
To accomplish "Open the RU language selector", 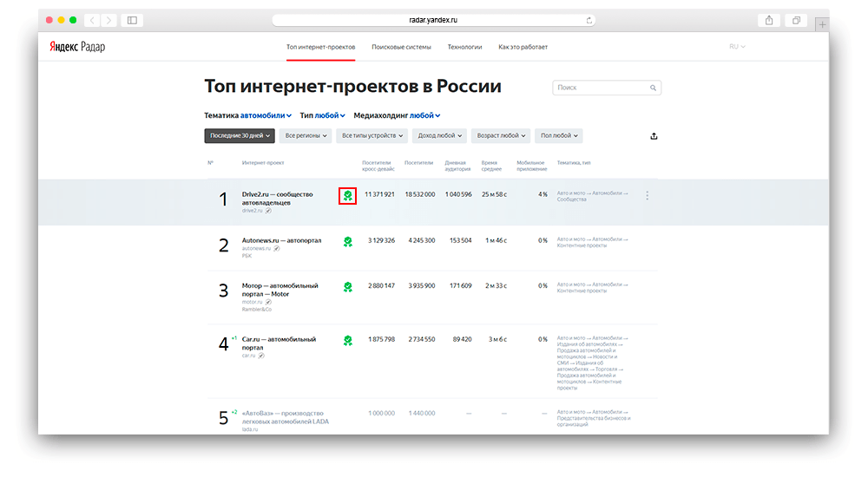I will pos(737,47).
